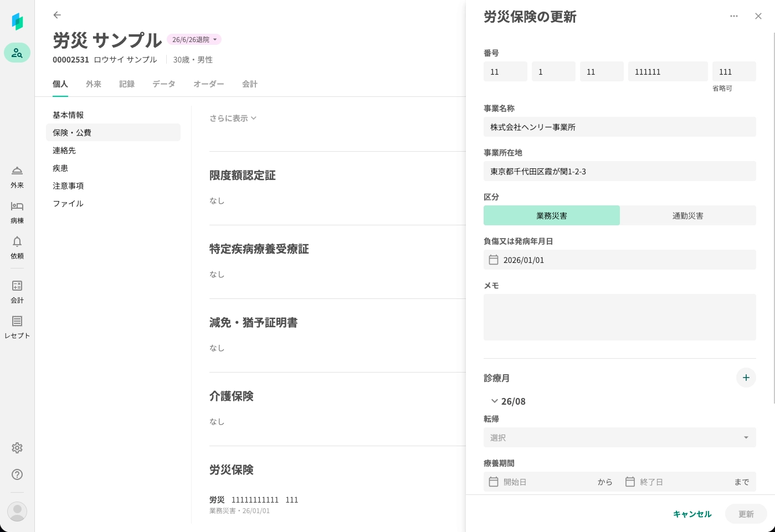Open calendar icon for 開始日
The width and height of the screenshot is (775, 532).
pos(494,482)
